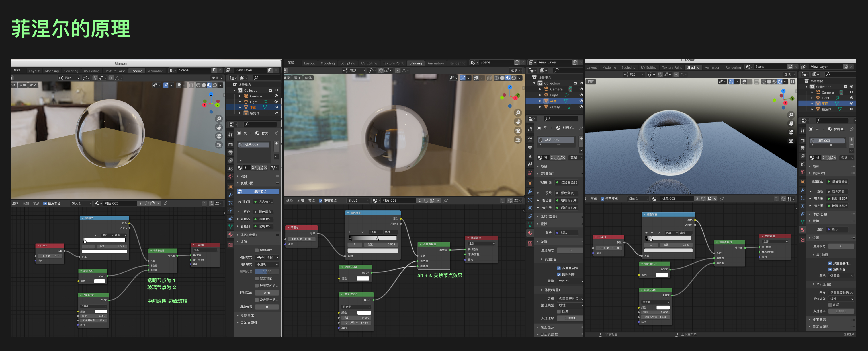This screenshot has width=868, height=351.
Task: Toggle perspective grid icon in left viewport
Action: tap(219, 145)
